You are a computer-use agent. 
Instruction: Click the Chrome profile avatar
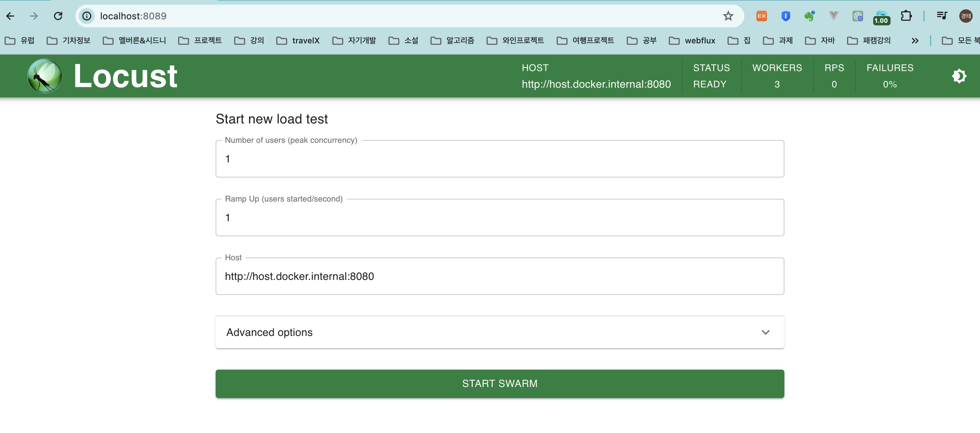coord(965,16)
